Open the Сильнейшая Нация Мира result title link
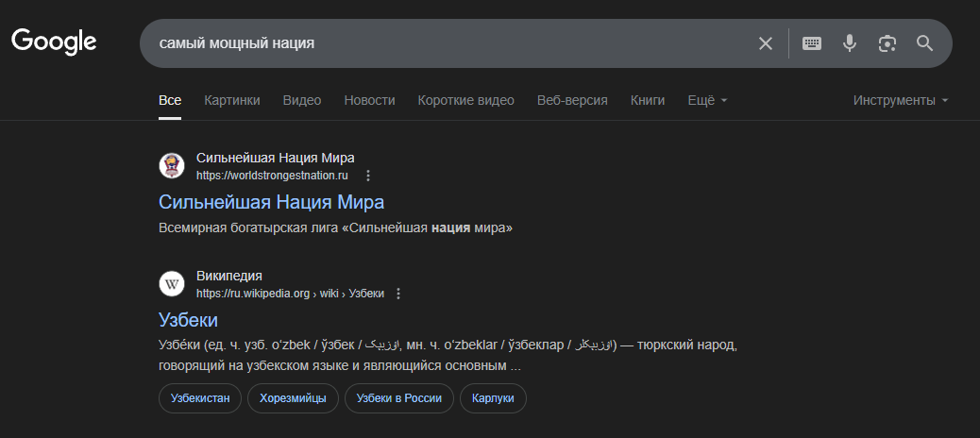Viewport: 980px width, 438px height. click(271, 202)
